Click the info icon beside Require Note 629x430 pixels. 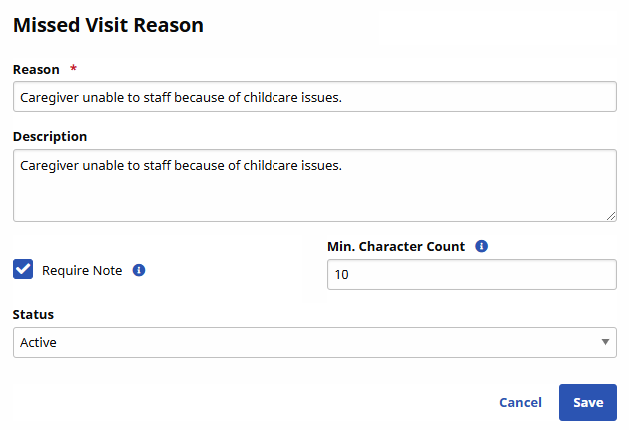(x=139, y=270)
